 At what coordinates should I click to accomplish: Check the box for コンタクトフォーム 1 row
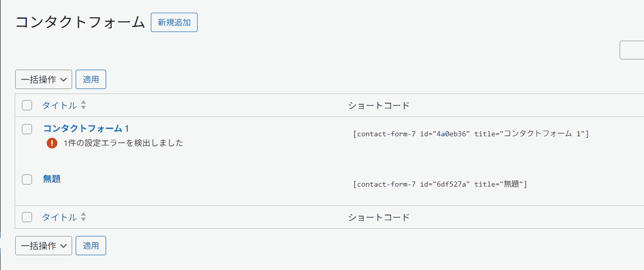tap(27, 129)
